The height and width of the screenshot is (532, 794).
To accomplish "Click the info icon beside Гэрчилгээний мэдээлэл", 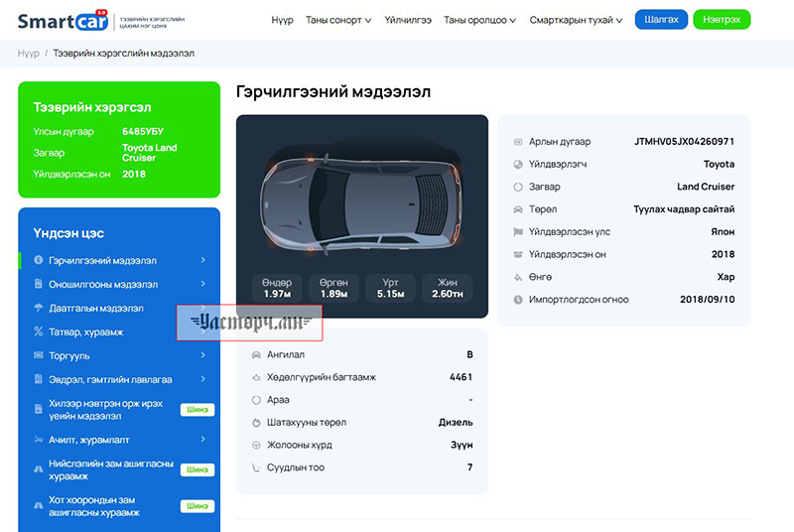I will coord(39,260).
